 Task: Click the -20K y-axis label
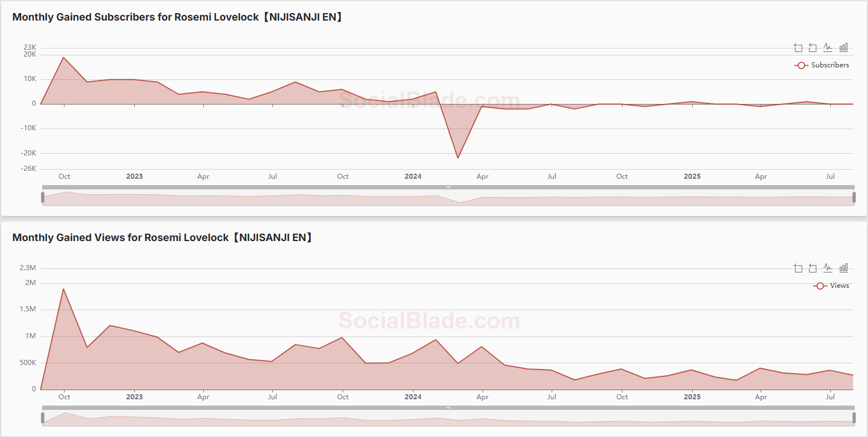[28, 153]
